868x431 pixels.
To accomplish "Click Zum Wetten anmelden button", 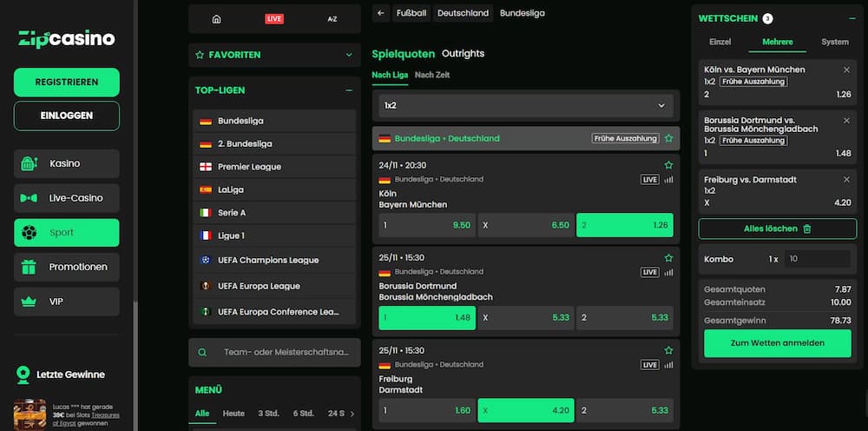I will [x=777, y=343].
